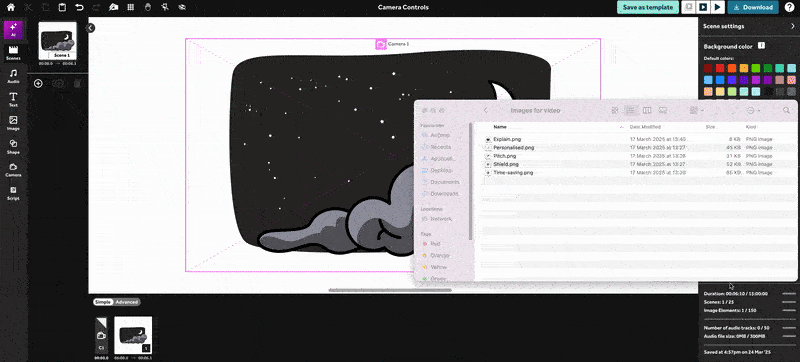
Task: Click the Copy icon in top toolbar
Action: coord(45,7)
